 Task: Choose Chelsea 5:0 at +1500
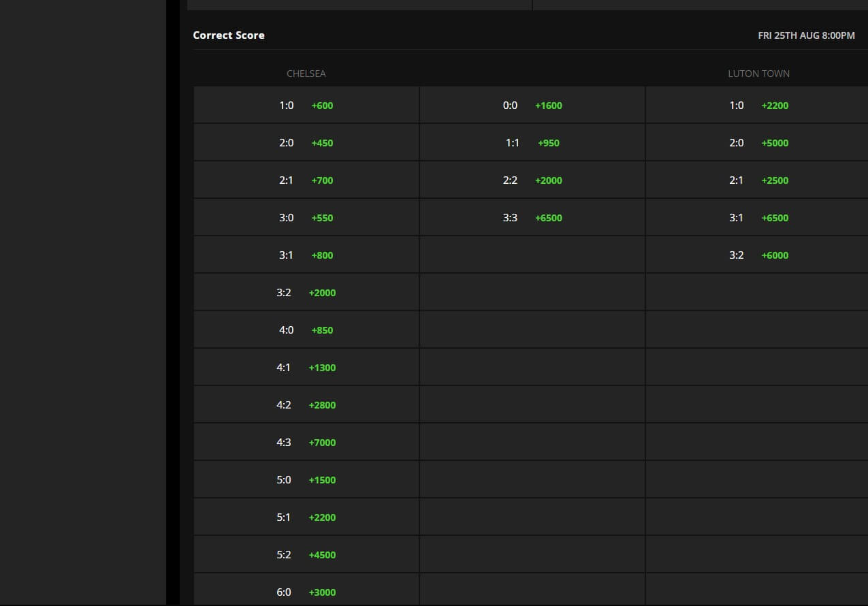[306, 479]
